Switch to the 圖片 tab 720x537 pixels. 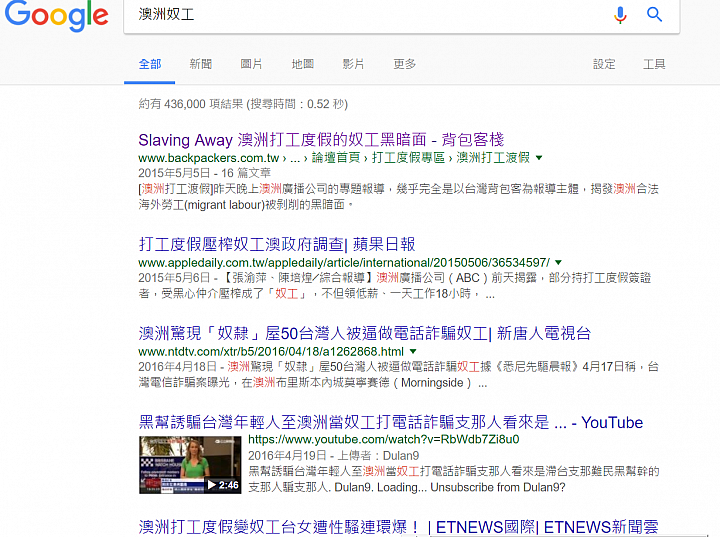click(x=252, y=64)
